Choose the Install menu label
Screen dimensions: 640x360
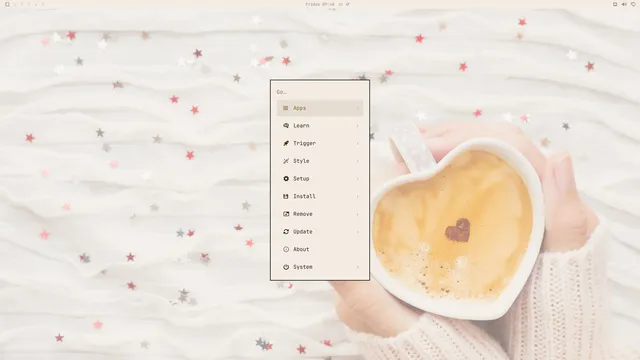304,196
